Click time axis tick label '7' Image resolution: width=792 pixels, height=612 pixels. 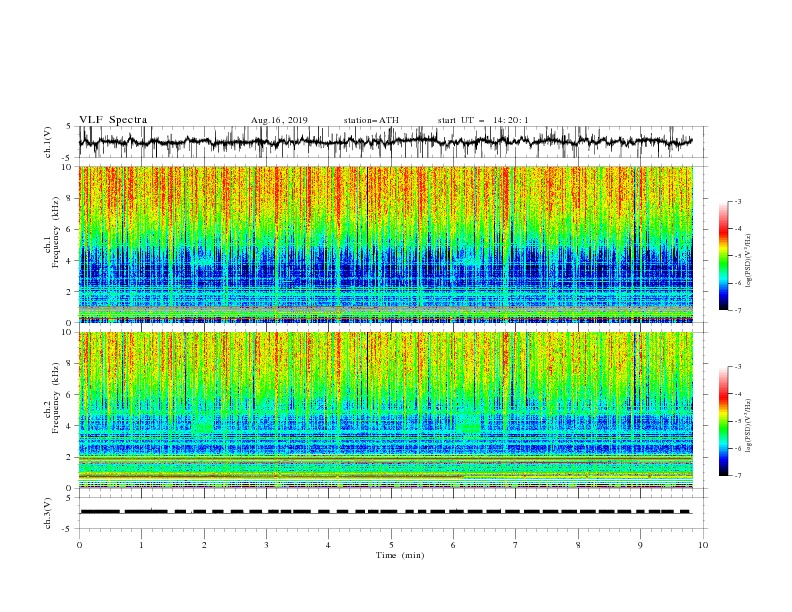click(x=516, y=545)
